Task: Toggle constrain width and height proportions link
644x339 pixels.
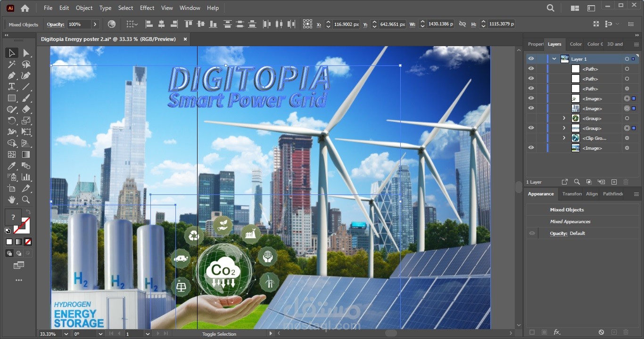Action: coord(462,24)
